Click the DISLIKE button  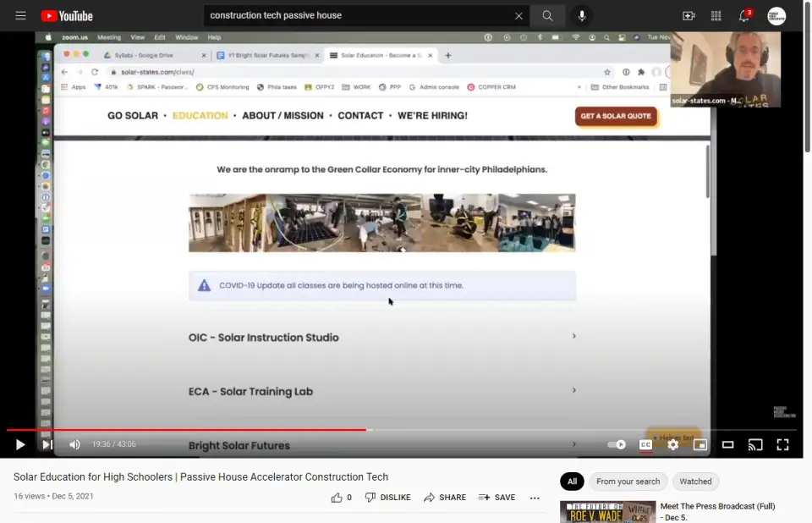click(387, 498)
